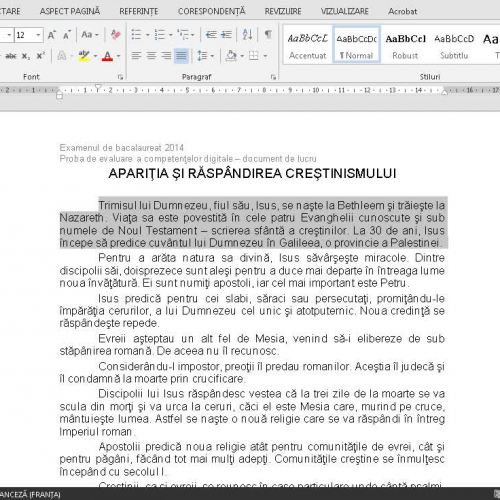This screenshot has width=500, height=500.
Task: Click the language indicator FRANCEZĂ (FRANȚA) in status bar
Action: tap(30, 494)
